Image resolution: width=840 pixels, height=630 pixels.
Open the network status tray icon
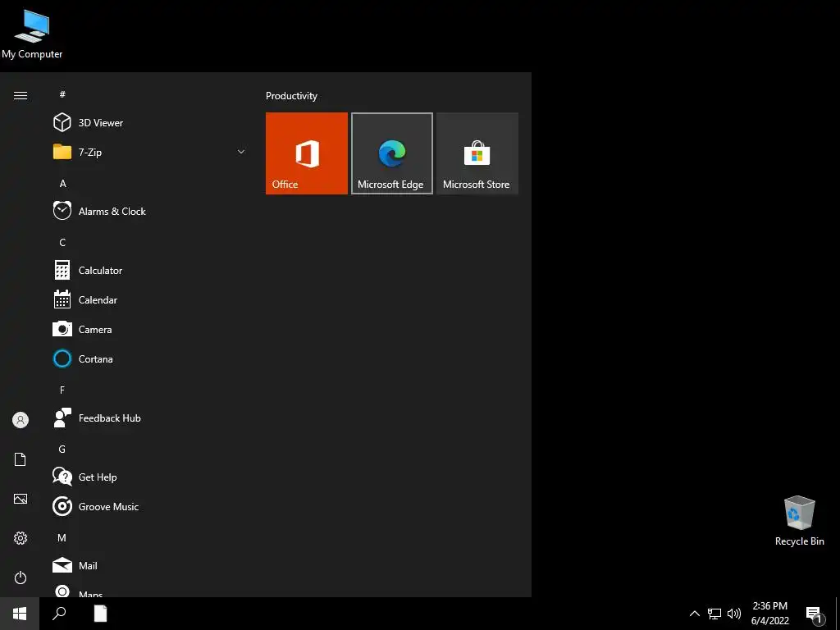coord(714,614)
